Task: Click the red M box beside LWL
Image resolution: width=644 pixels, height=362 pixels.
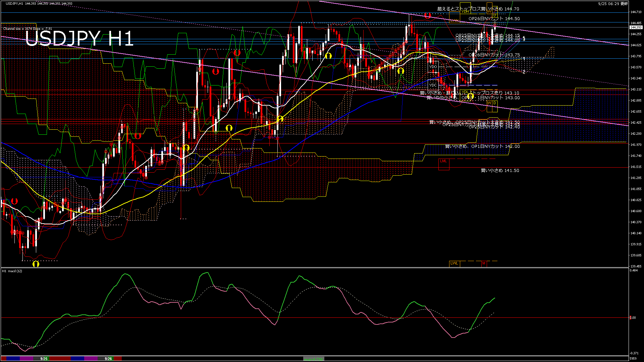Action: pyautogui.click(x=484, y=263)
